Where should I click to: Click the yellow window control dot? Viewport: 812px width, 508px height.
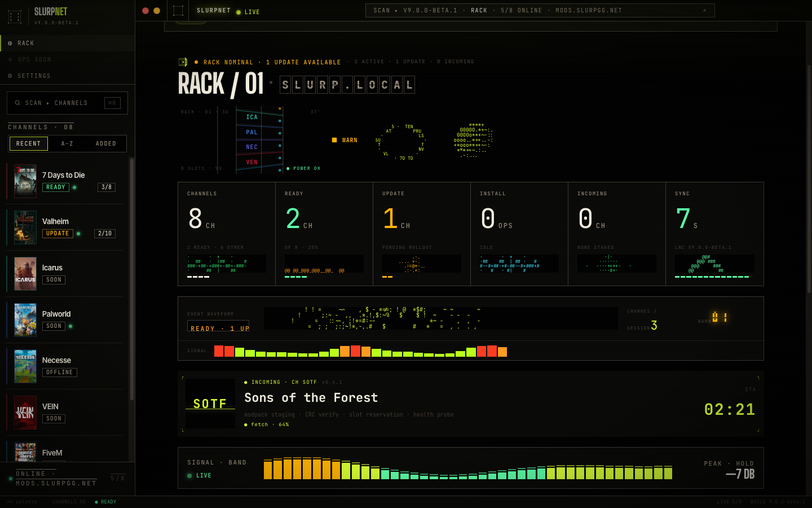click(x=157, y=11)
